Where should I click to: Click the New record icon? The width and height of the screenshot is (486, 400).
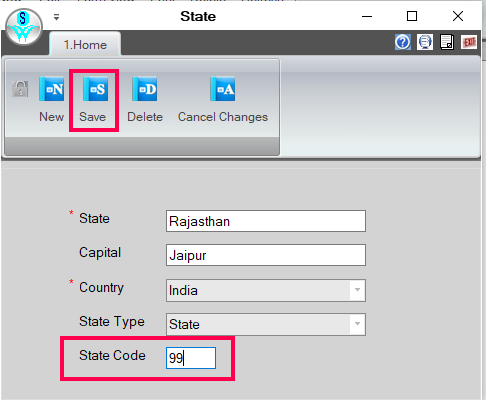coord(52,89)
